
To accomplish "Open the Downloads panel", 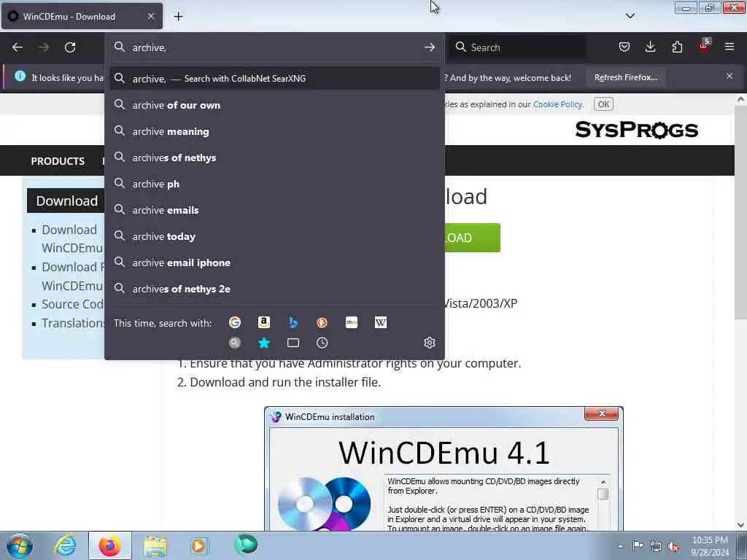I will pyautogui.click(x=650, y=47).
